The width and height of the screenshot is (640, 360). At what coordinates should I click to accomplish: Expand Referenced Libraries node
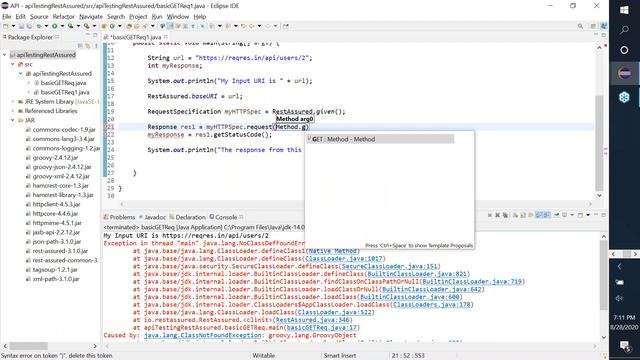[x=13, y=111]
